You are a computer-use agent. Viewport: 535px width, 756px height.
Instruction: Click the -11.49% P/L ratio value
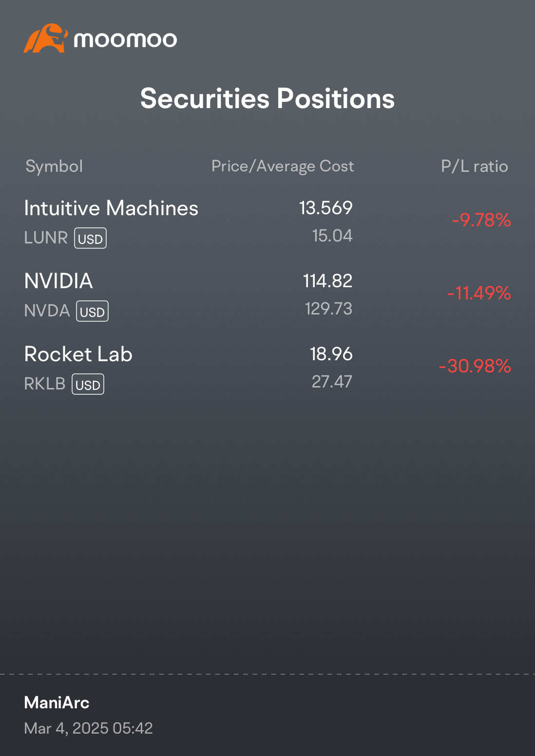(479, 293)
